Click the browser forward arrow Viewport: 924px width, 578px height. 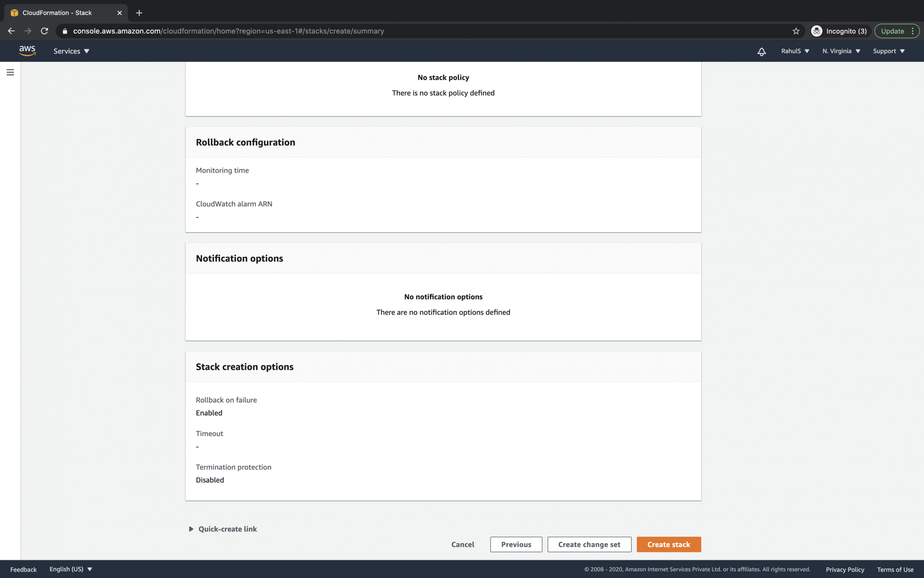point(28,31)
